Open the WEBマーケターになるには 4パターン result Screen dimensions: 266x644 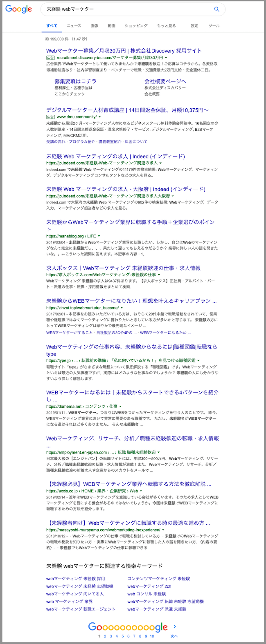pos(133,396)
